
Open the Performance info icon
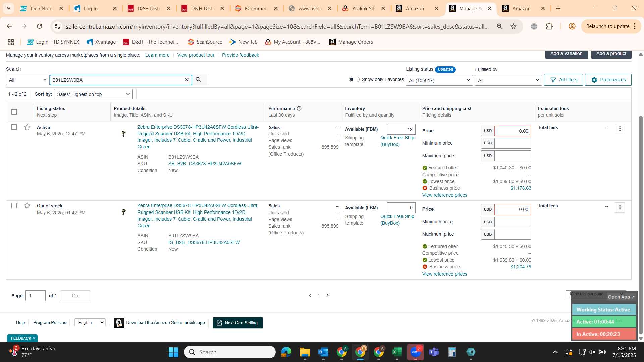[299, 108]
